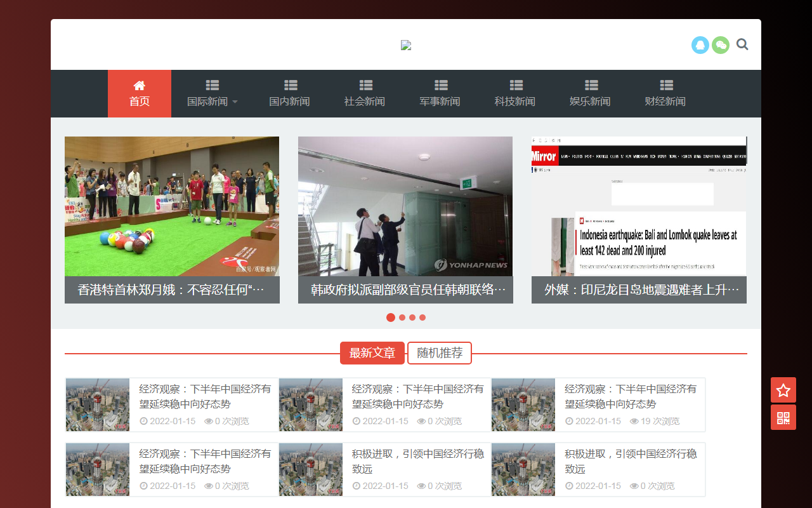This screenshot has height=508, width=812.
Task: Click the blue QQ icon in header
Action: [x=700, y=45]
